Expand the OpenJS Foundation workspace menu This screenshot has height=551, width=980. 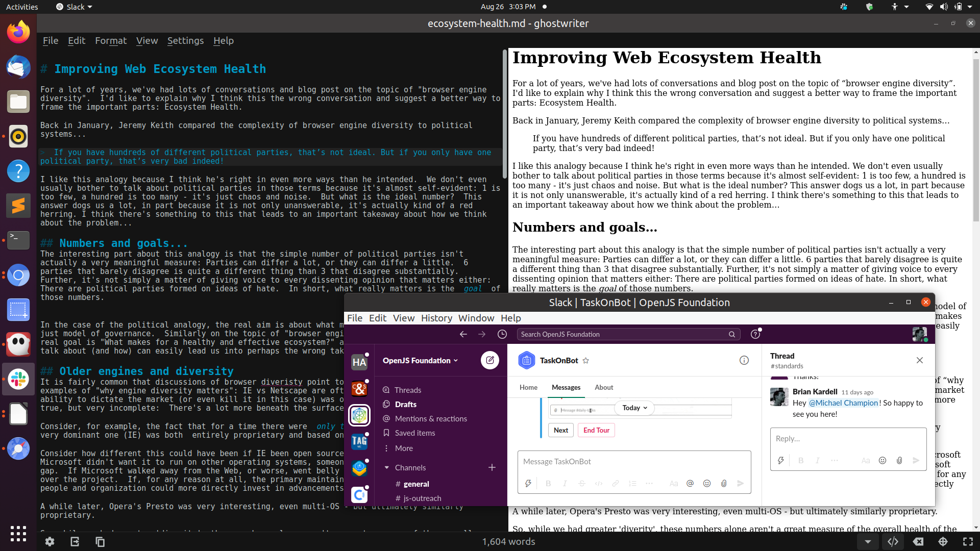pyautogui.click(x=420, y=360)
